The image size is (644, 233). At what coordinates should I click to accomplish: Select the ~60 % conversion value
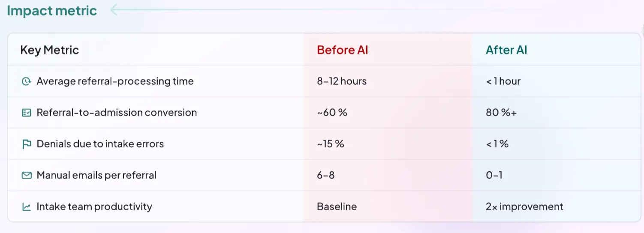(x=332, y=113)
